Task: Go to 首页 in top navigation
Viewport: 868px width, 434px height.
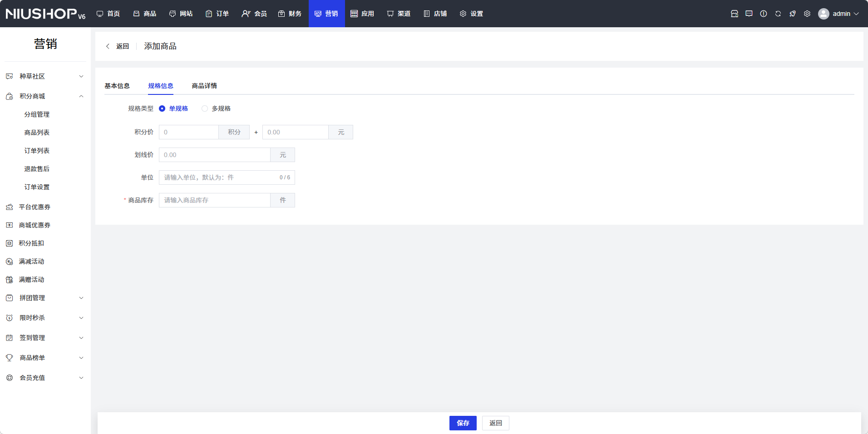Action: (108, 14)
